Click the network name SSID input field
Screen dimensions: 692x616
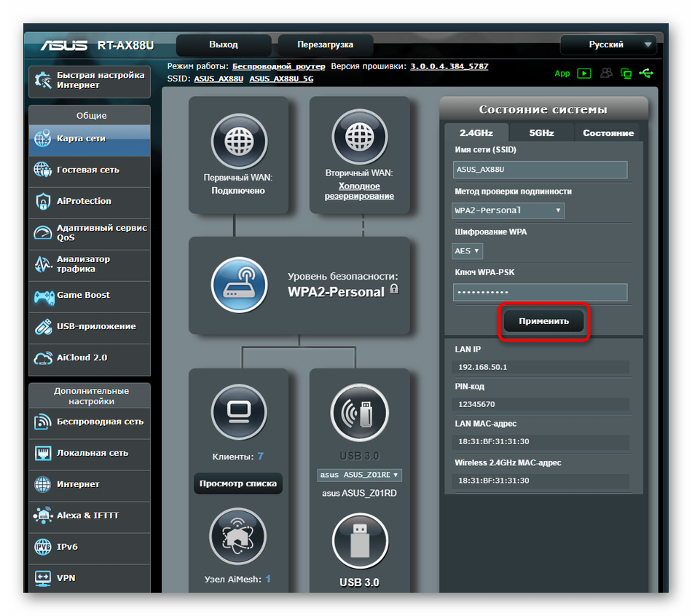[x=540, y=170]
